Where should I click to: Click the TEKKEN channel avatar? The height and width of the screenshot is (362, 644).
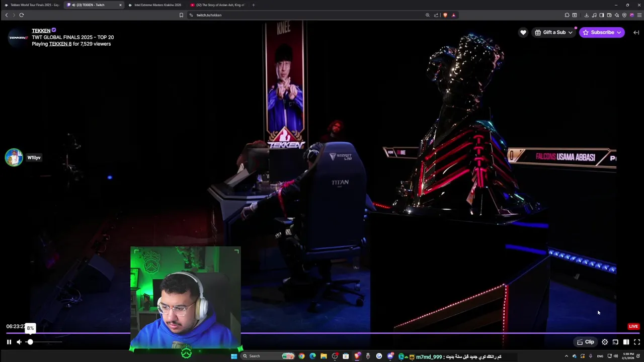18,38
